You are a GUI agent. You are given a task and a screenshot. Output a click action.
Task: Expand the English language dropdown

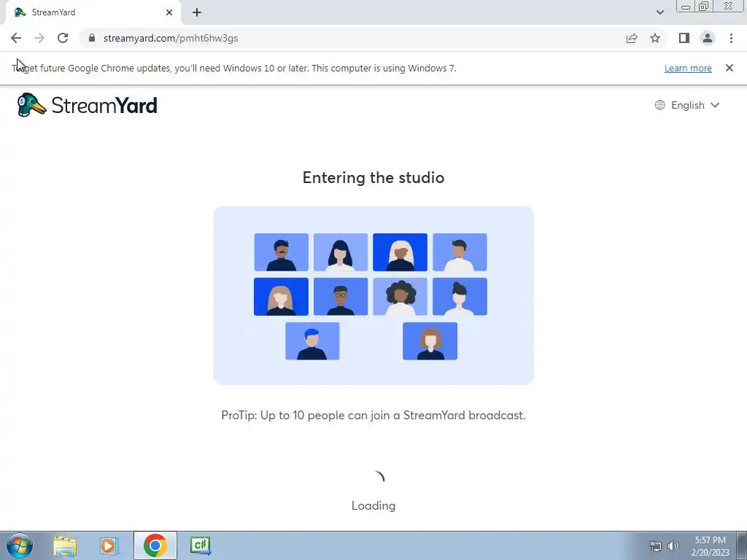click(687, 105)
